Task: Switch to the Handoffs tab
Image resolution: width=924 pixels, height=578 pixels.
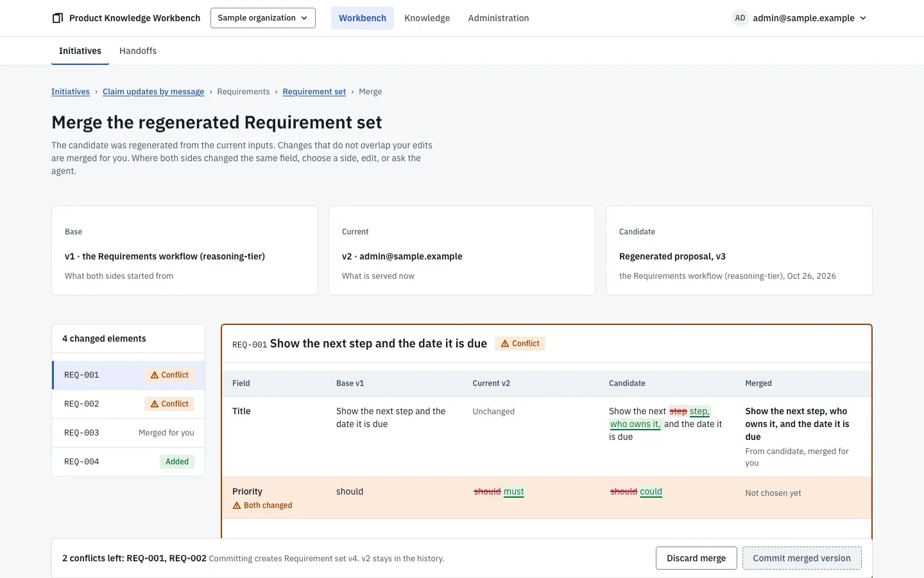Action: [x=138, y=51]
